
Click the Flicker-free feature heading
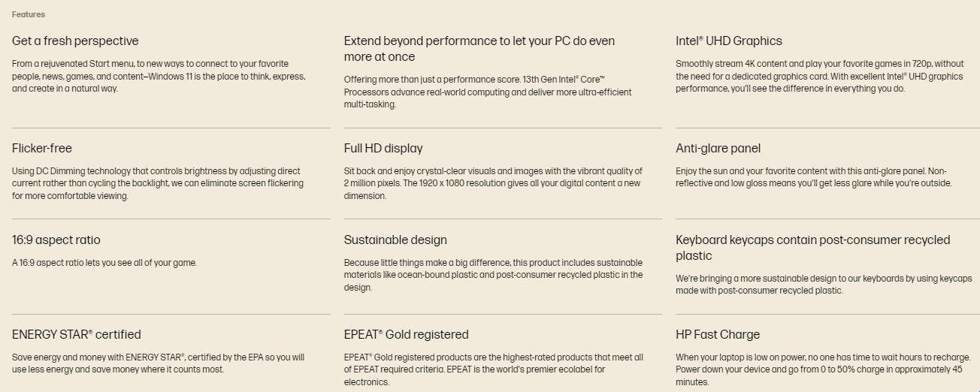(x=42, y=149)
